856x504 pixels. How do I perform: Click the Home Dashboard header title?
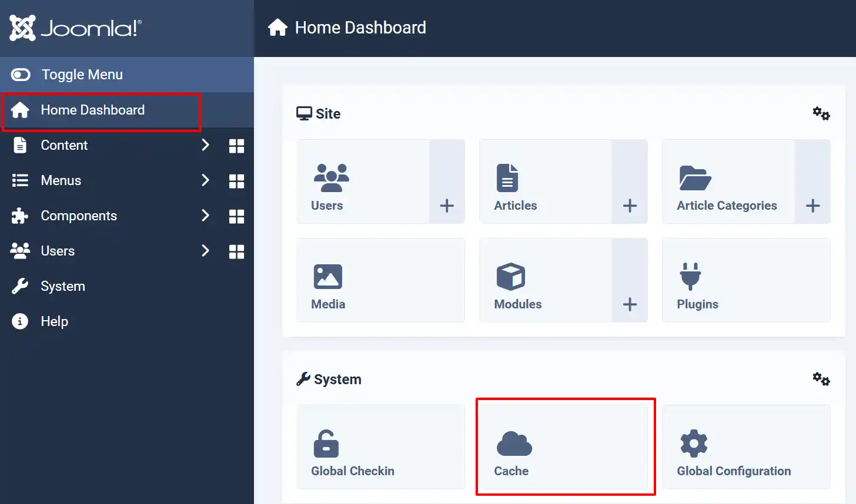point(360,28)
